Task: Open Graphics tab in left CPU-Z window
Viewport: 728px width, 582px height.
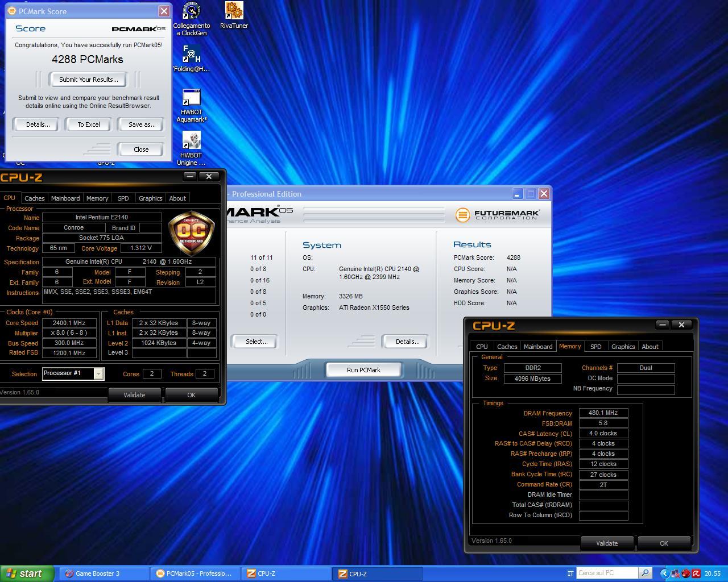Action: pos(150,198)
